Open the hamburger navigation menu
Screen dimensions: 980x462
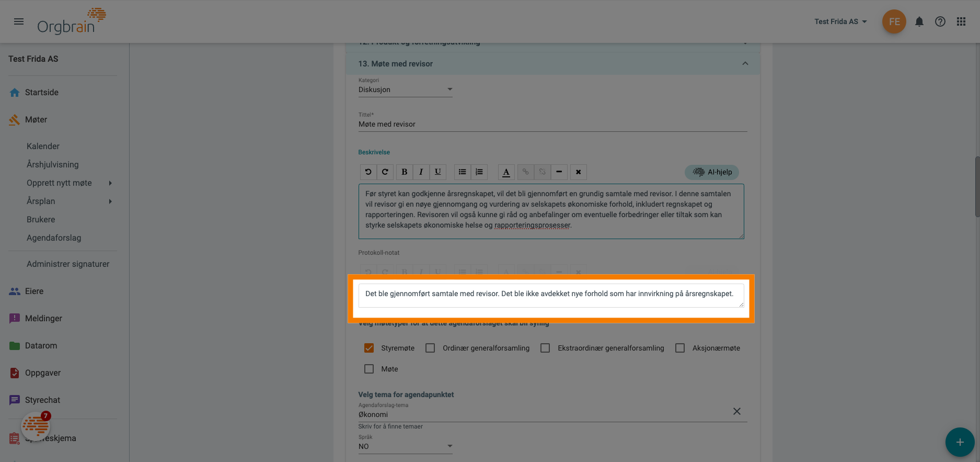point(19,21)
